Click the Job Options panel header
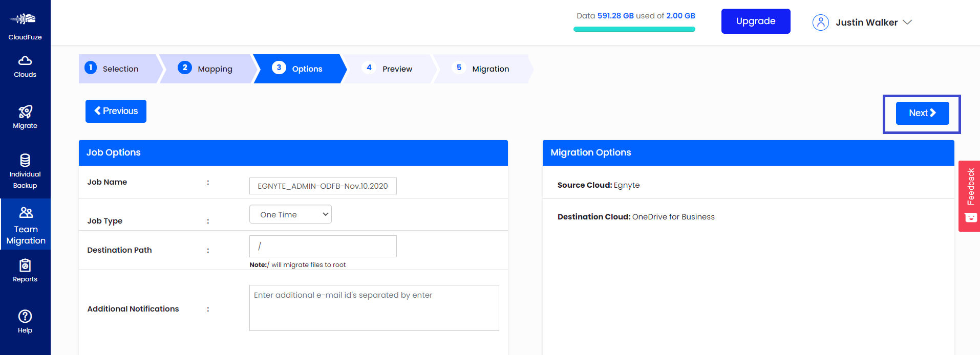 tap(293, 152)
